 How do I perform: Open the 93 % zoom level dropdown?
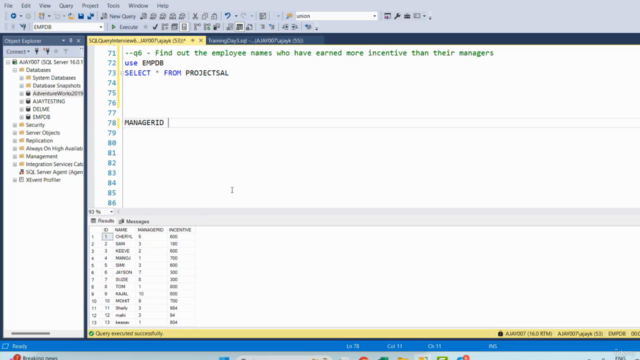pyautogui.click(x=111, y=212)
